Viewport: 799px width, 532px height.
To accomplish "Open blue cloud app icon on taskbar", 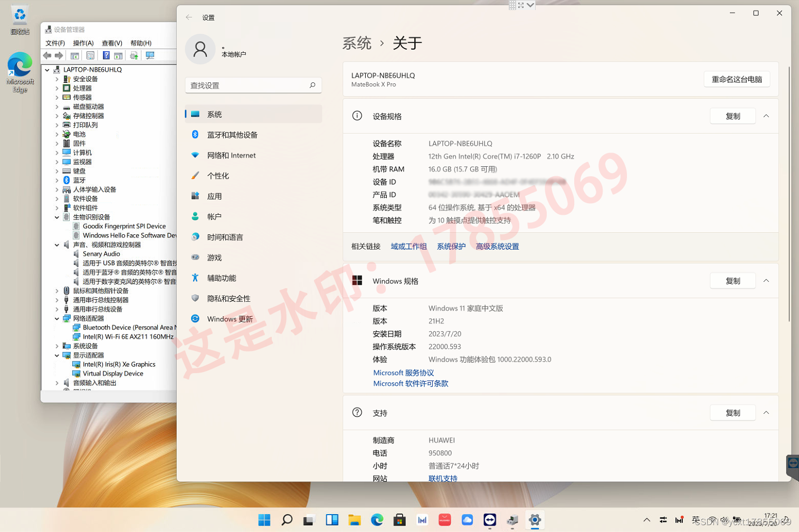I will [467, 520].
